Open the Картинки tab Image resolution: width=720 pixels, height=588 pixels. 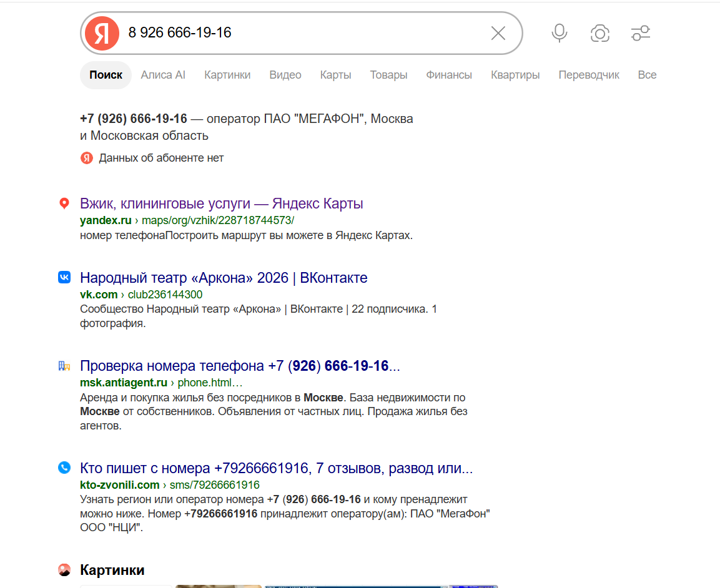pyautogui.click(x=227, y=75)
